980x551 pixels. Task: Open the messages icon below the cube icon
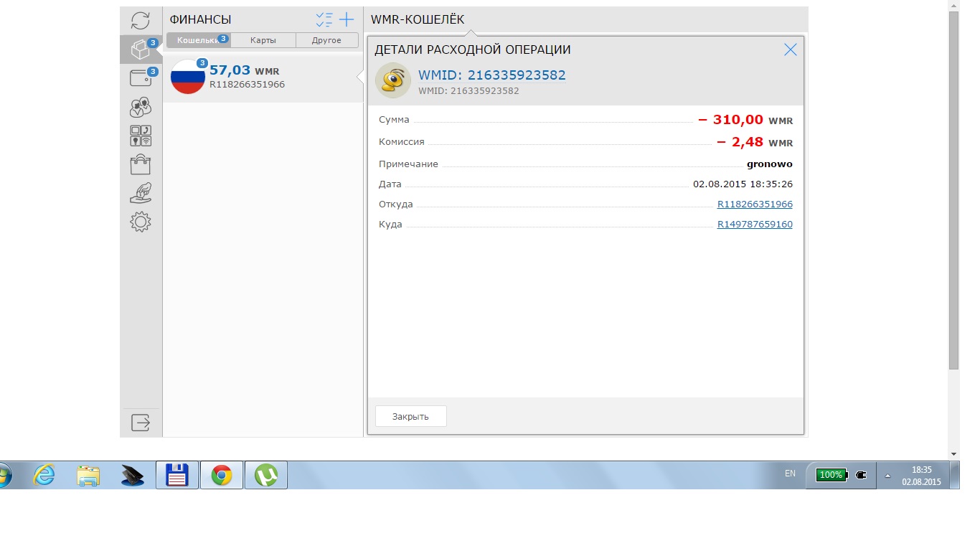click(x=141, y=77)
